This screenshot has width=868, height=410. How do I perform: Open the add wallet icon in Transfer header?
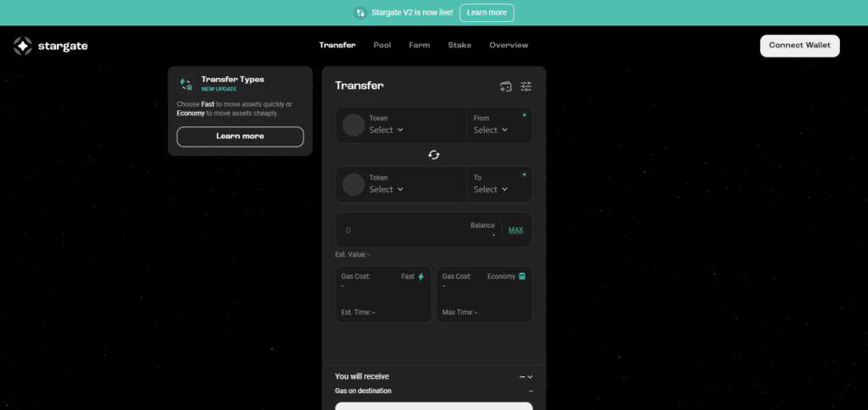coord(505,86)
